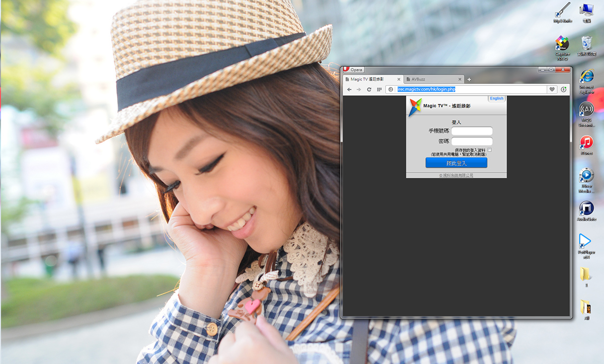Open iTunes from the desktop
The width and height of the screenshot is (604, 364).
tap(586, 143)
